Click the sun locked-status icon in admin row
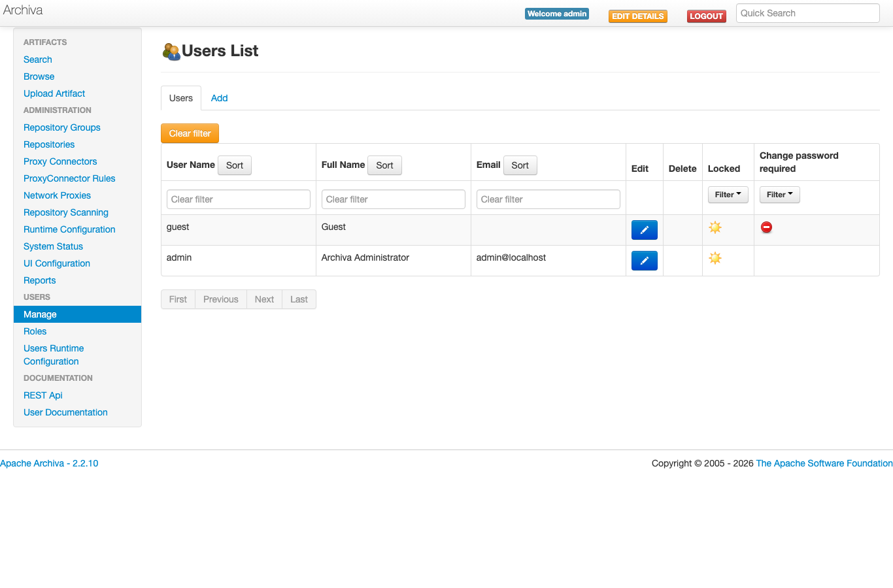This screenshot has width=893, height=588. pyautogui.click(x=715, y=258)
